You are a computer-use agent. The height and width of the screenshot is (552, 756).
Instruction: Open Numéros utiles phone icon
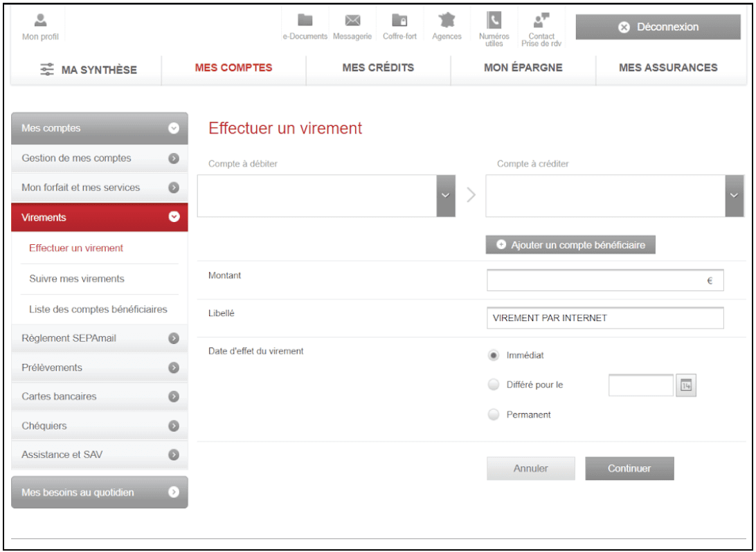(x=494, y=20)
